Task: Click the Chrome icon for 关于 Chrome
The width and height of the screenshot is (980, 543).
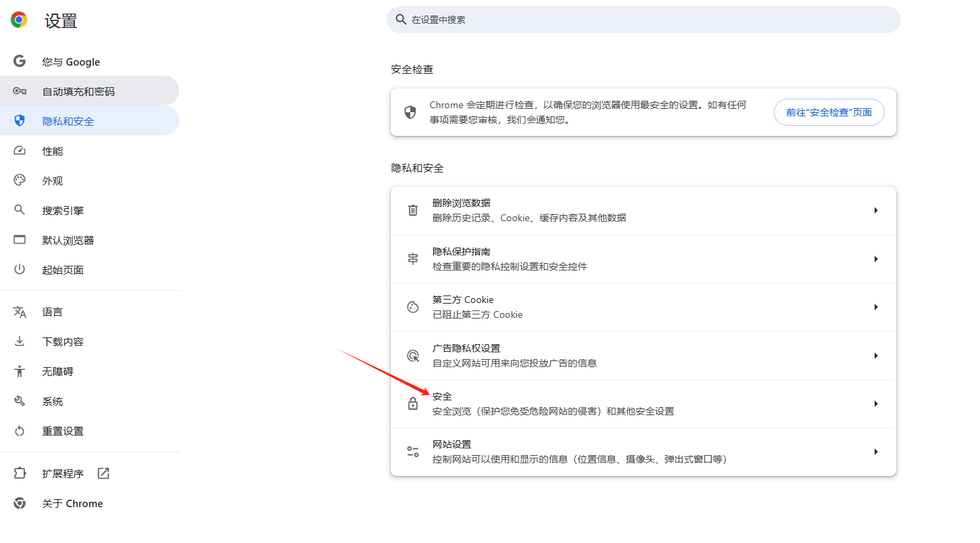Action: 20,503
